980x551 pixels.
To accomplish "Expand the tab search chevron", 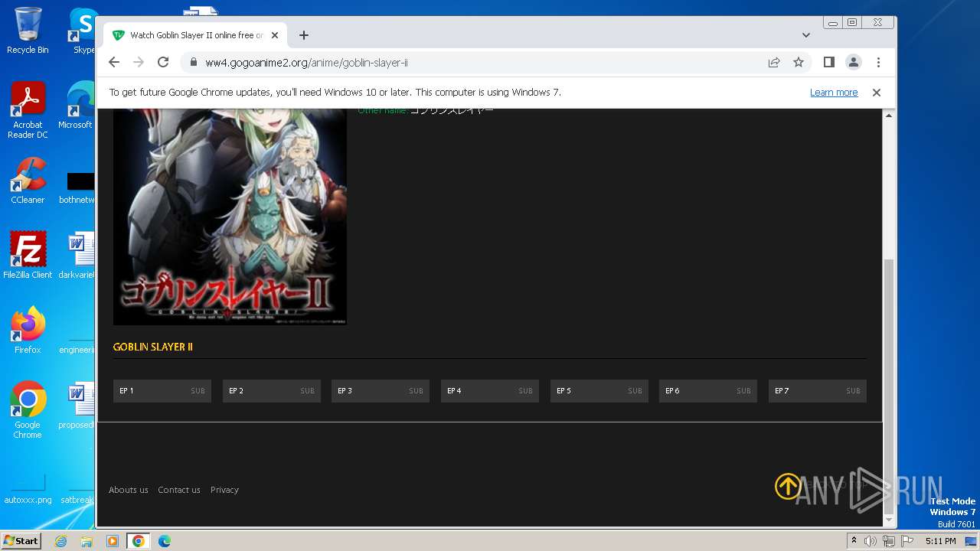I will pos(806,35).
